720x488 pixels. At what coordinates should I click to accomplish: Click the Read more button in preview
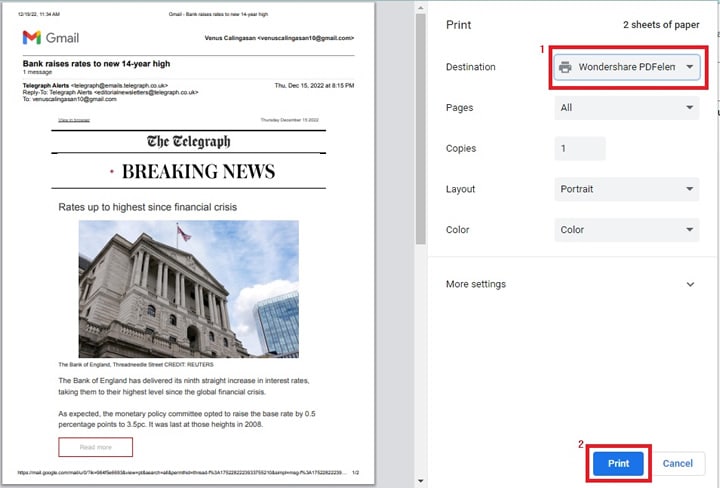[96, 447]
